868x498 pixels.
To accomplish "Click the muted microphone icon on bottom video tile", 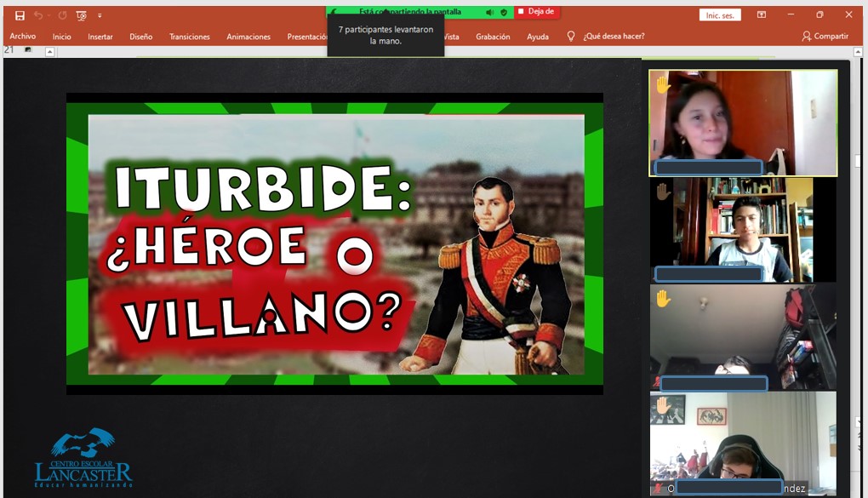I will click(657, 488).
